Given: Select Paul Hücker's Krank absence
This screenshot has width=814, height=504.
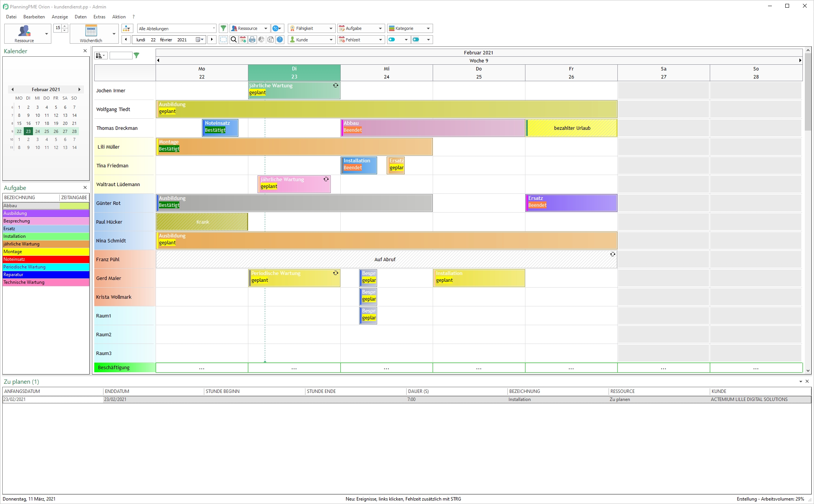Looking at the screenshot, I should tap(202, 222).
